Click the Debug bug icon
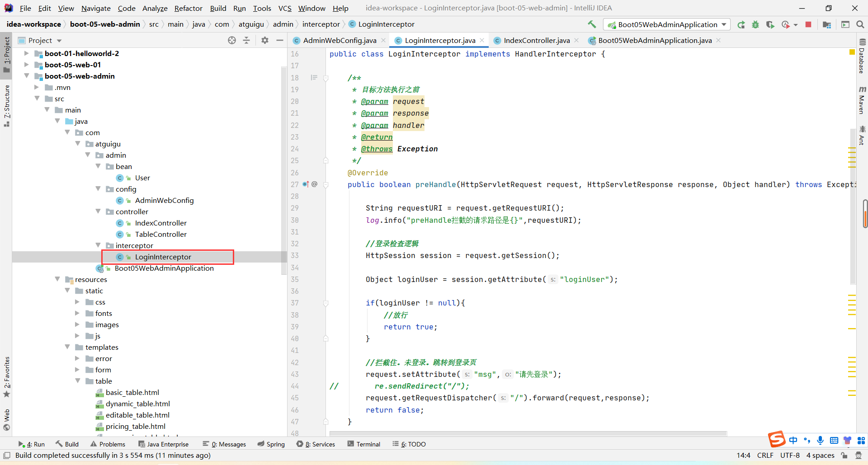 pos(755,24)
